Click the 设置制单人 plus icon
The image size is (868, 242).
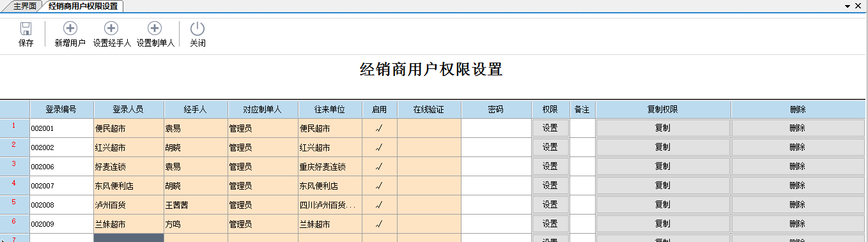[155, 28]
